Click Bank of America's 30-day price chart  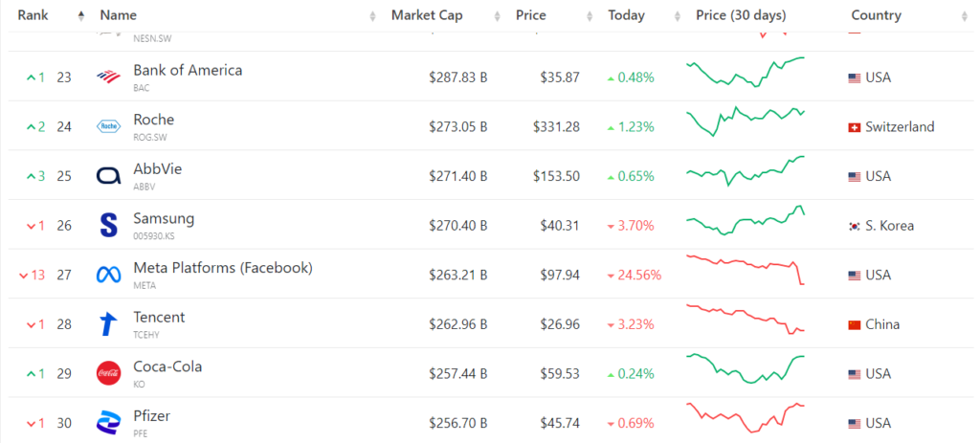pos(746,73)
